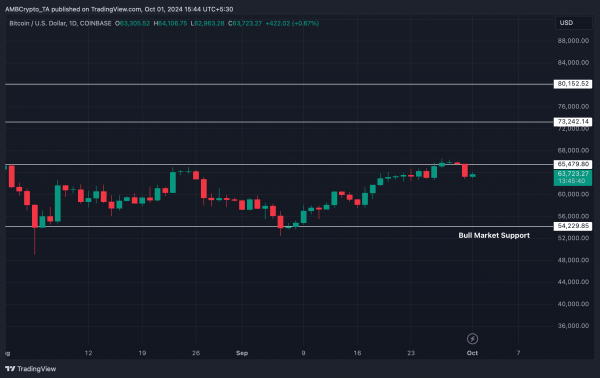This screenshot has height=378, width=600.
Task: Click the closing value C63,723.27 in header
Action: (245, 23)
